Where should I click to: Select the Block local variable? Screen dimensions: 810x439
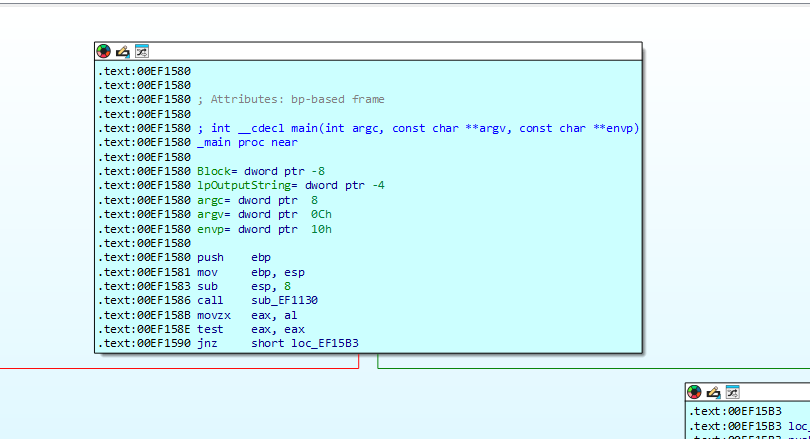(x=214, y=171)
